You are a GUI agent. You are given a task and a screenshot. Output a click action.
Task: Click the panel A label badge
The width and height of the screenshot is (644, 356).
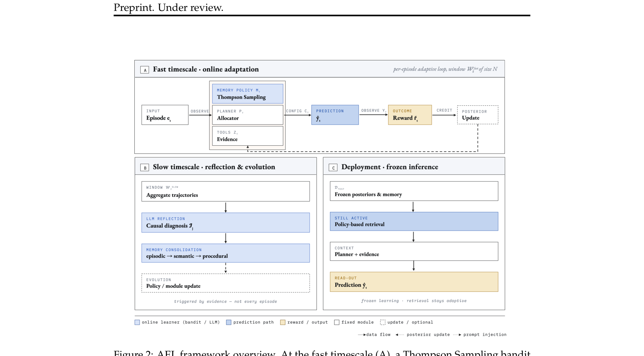coord(145,70)
